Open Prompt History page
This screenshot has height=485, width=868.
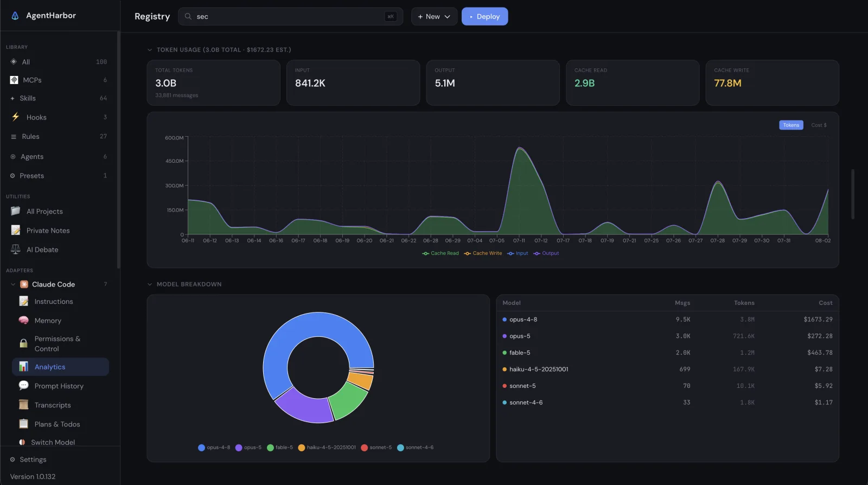pos(60,386)
